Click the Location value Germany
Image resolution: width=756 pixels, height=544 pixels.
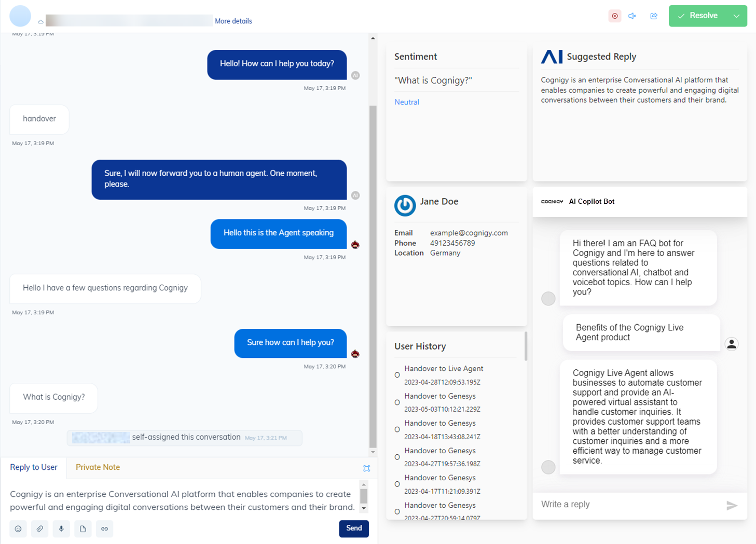coord(445,253)
